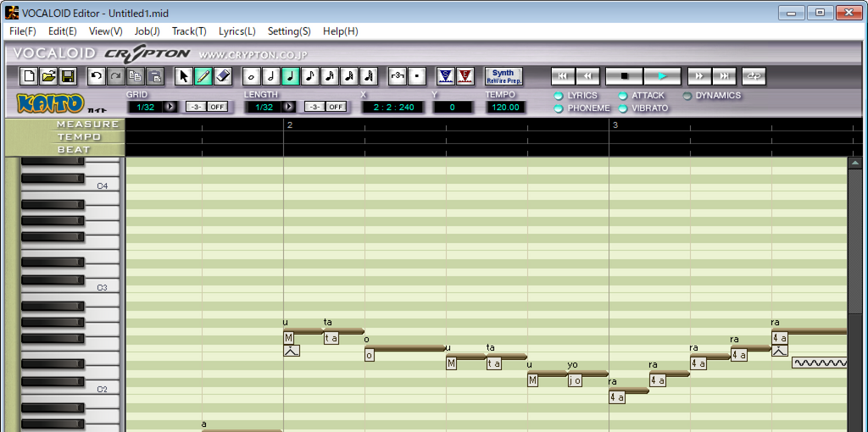The image size is (868, 432).
Task: Toggle the dotted note modifier
Action: click(x=417, y=75)
